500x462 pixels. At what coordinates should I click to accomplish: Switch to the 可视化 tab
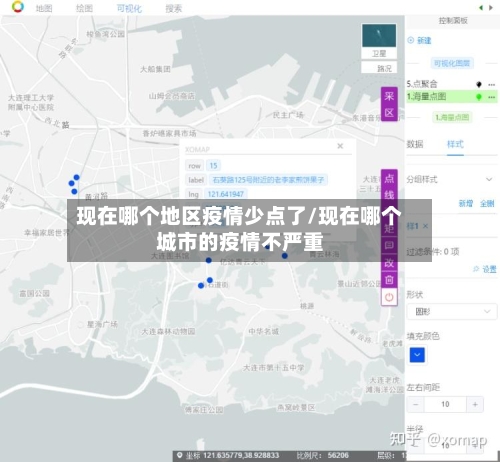pos(129,8)
